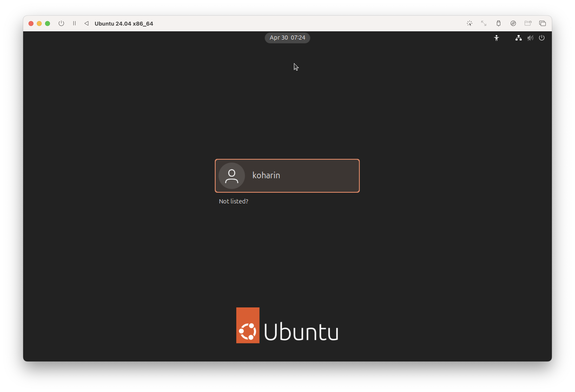Select the koharin user account
This screenshot has height=392, width=575.
(x=287, y=176)
